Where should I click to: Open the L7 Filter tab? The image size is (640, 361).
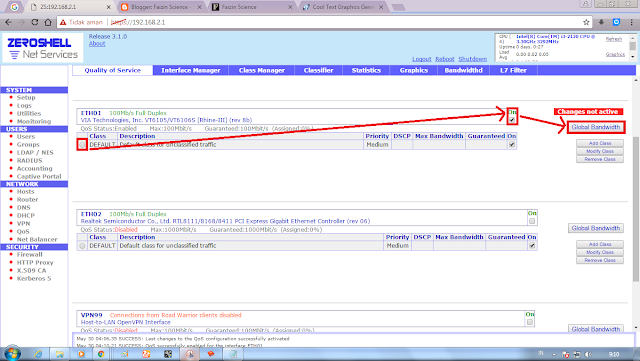point(513,70)
